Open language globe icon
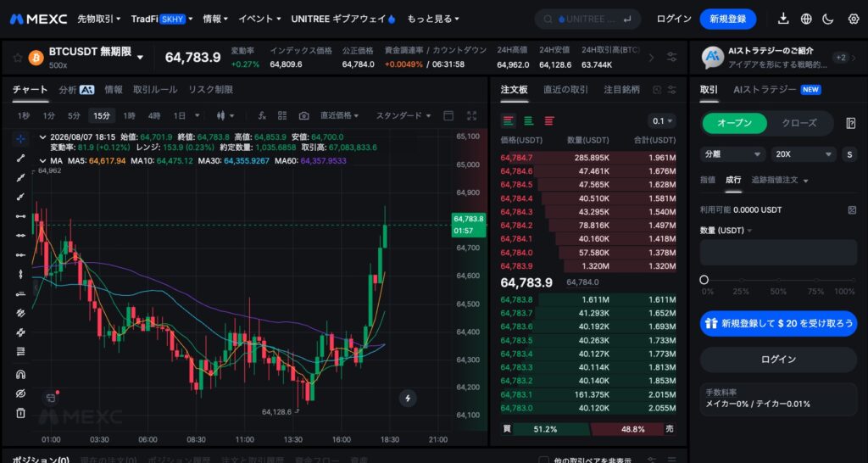The image size is (868, 463). 806,20
